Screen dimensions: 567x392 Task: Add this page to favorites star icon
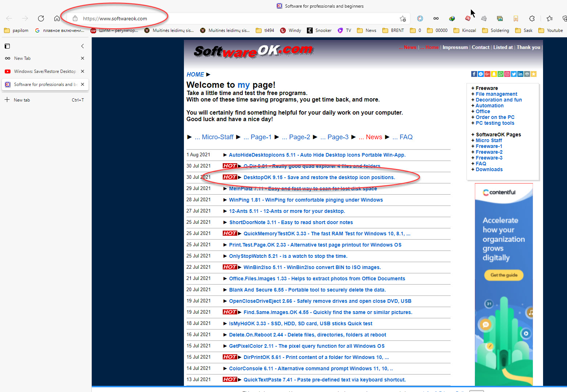(403, 18)
